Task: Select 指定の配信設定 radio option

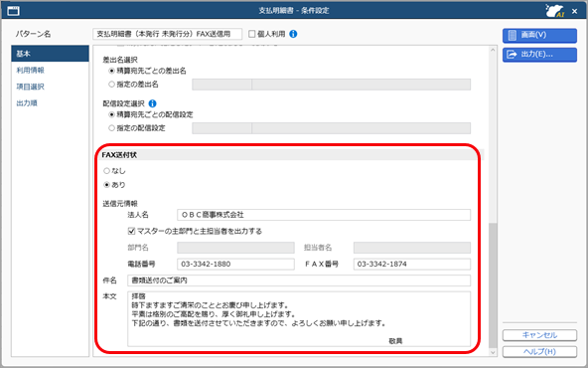Action: (111, 128)
